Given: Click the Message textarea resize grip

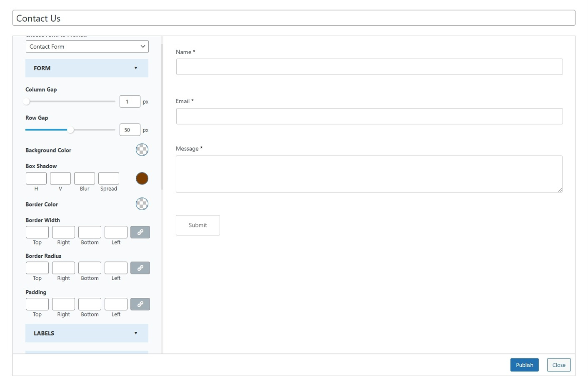Looking at the screenshot, I should (560, 190).
